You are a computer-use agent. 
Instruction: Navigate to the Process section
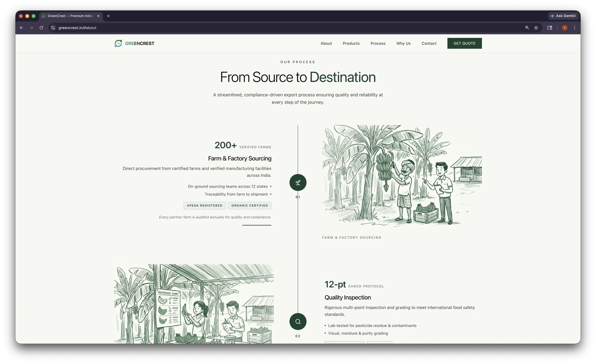tap(378, 43)
